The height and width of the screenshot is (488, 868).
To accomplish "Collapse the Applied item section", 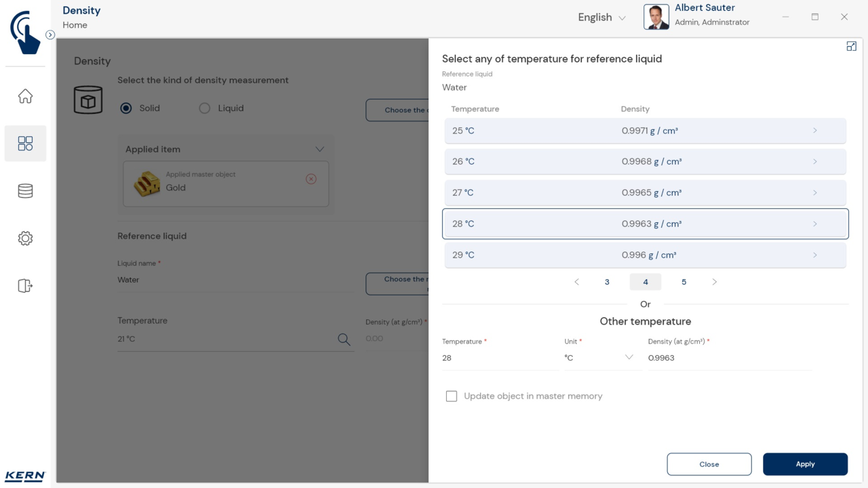I will 319,149.
